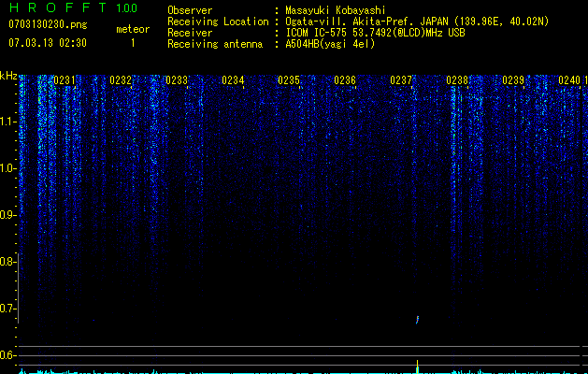Viewport: 588px width, 374px height.
Task: Click time marker 0232
Action: tap(121, 80)
